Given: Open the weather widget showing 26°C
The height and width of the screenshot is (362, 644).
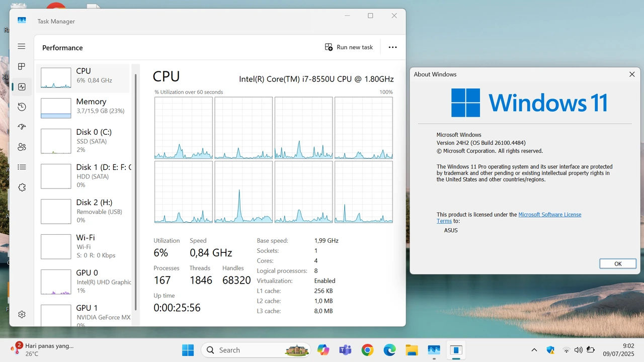Looking at the screenshot, I should (x=43, y=349).
